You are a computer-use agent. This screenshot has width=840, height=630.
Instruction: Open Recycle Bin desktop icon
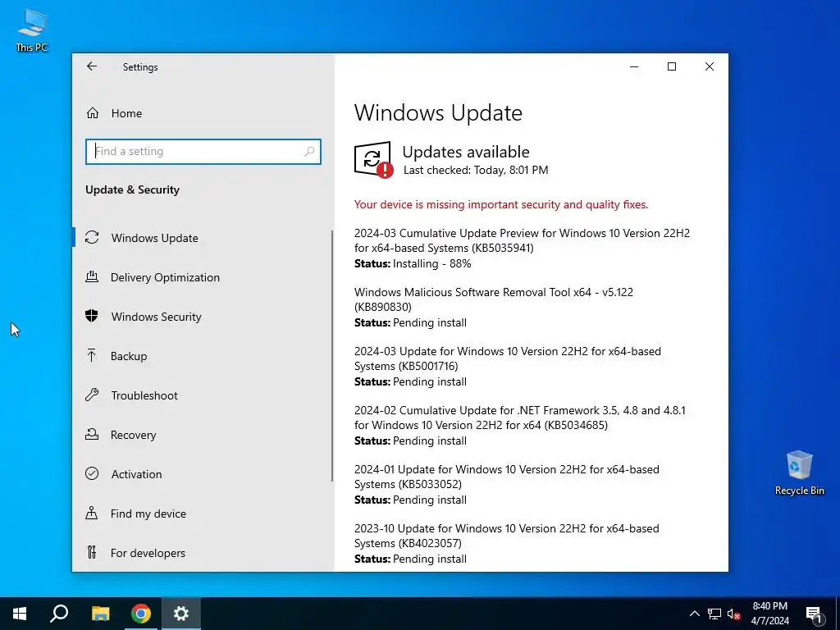pyautogui.click(x=799, y=472)
